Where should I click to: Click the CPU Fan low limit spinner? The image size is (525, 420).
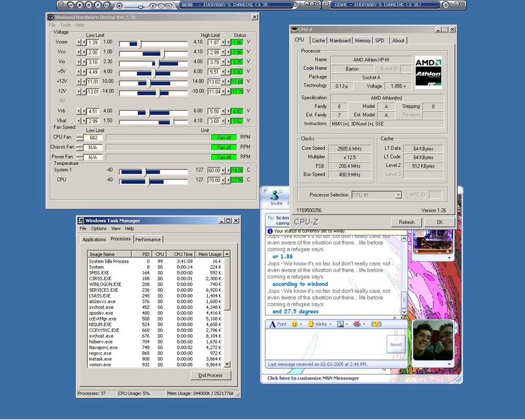tap(79, 137)
